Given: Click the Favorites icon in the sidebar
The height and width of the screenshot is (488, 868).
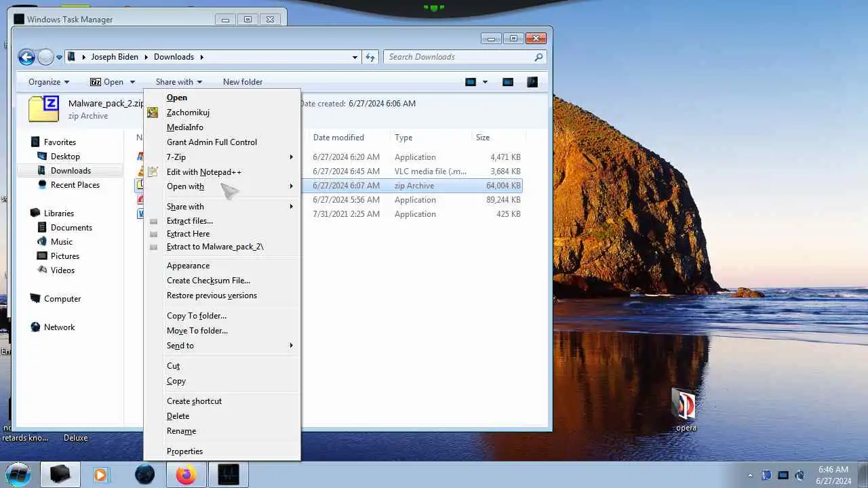Looking at the screenshot, I should point(35,142).
